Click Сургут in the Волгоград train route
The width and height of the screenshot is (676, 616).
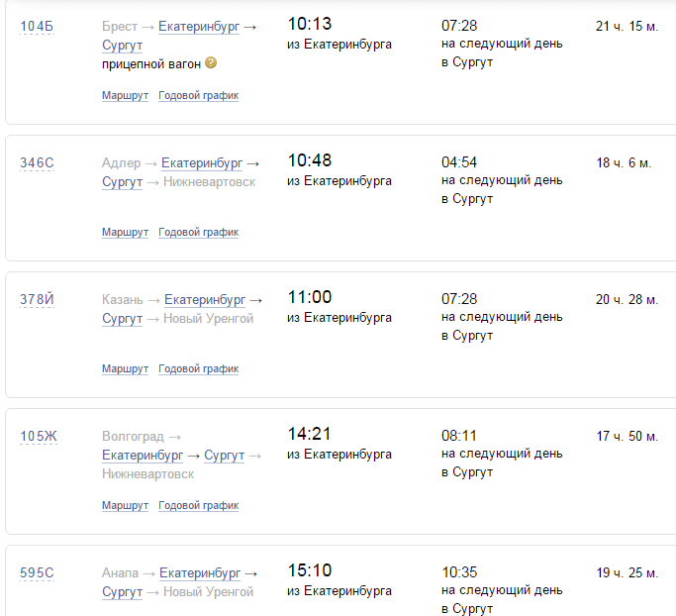224,456
